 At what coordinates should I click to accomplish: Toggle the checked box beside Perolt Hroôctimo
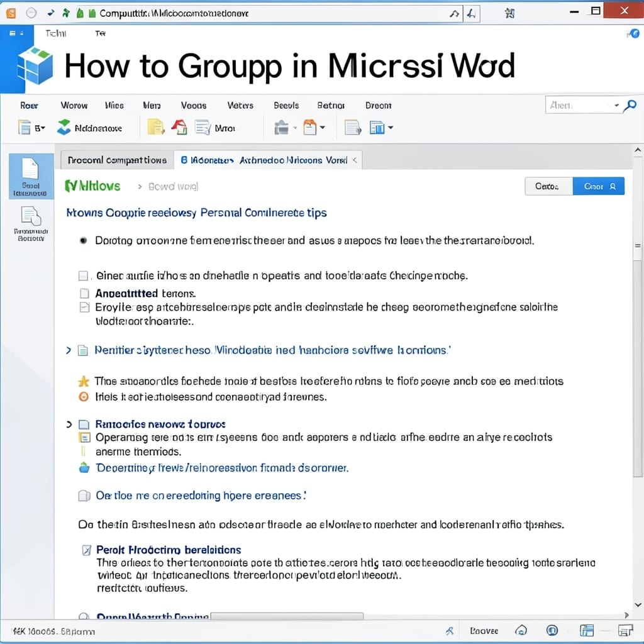pos(87,550)
